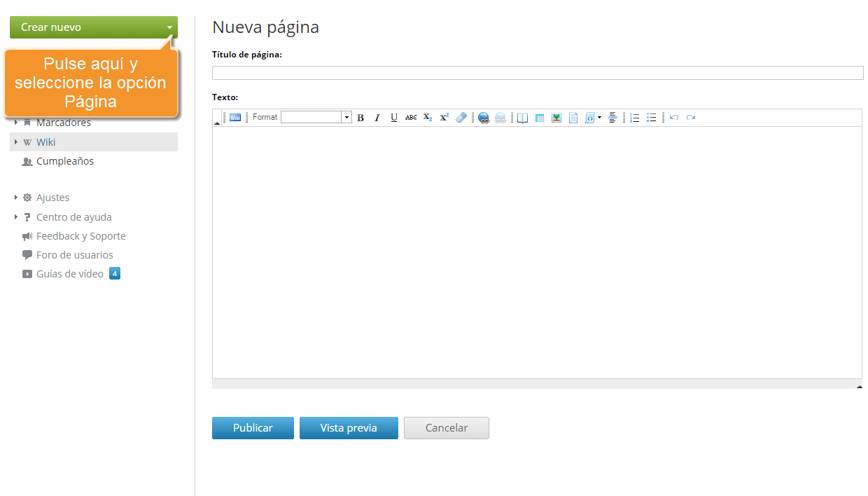
Task: Click the Guías de vídeo play icon
Action: click(x=27, y=274)
